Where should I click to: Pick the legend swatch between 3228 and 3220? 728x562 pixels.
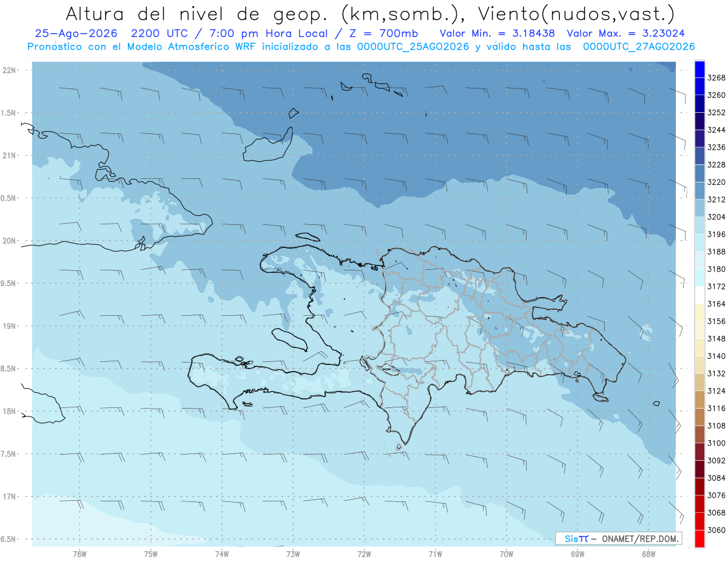[x=699, y=173]
